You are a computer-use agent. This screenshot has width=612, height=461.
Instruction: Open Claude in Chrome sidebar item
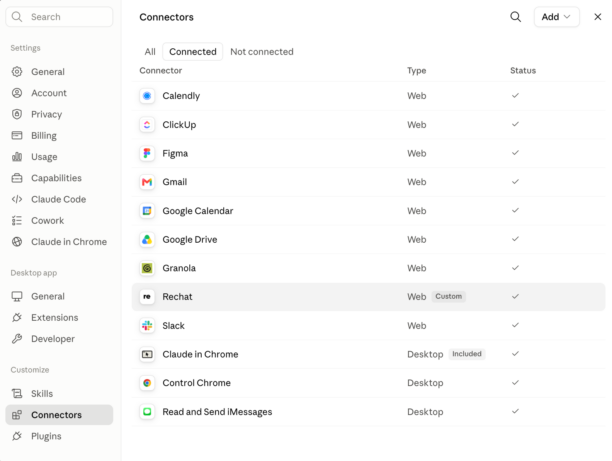(59, 242)
